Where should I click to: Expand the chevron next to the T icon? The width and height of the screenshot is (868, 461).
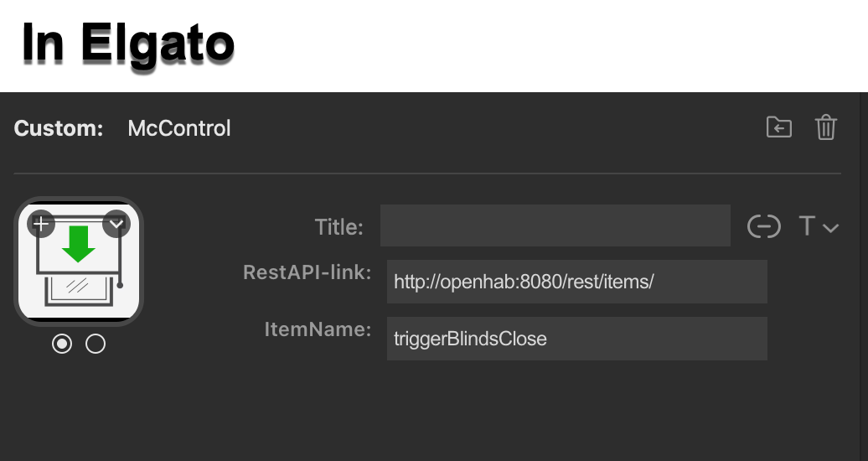point(831,227)
